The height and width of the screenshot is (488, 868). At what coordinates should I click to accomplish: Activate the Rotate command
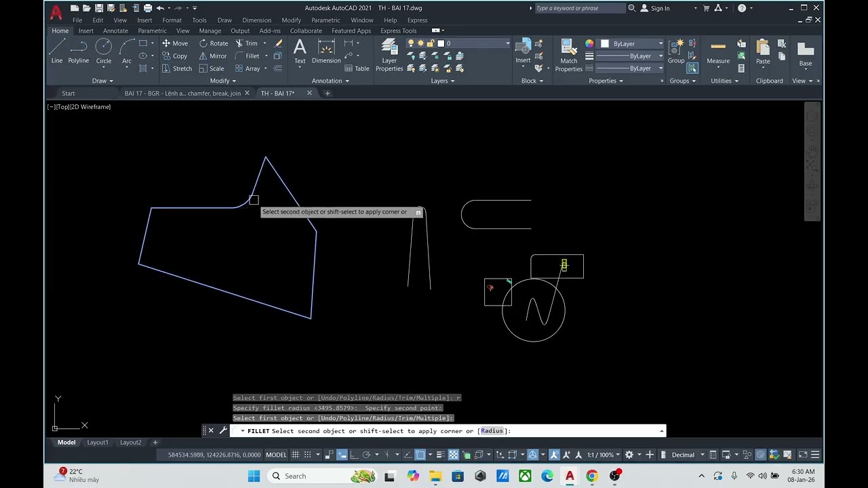pos(214,43)
